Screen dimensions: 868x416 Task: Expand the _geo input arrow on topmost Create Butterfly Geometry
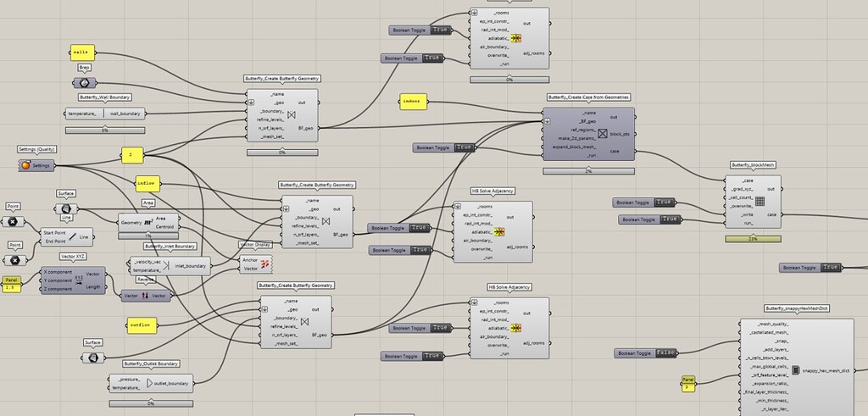click(251, 103)
